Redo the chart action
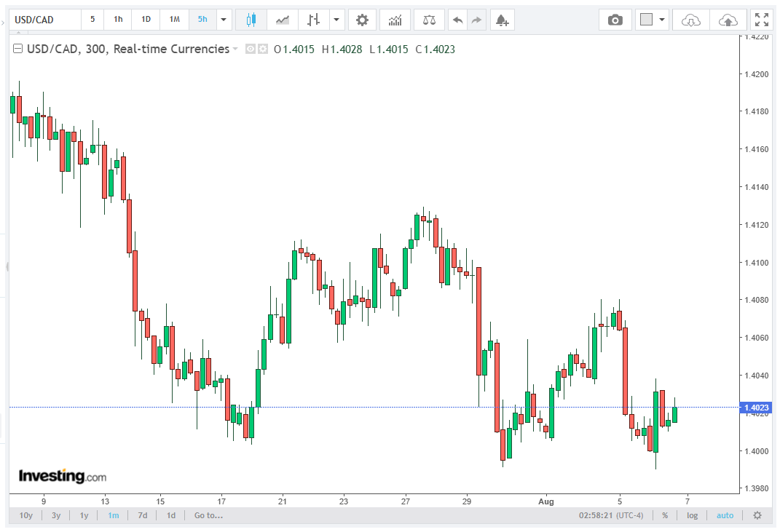 pos(476,20)
